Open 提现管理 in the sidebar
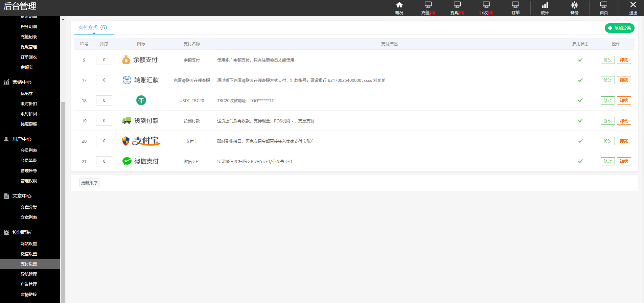Image resolution: width=644 pixels, height=303 pixels. tap(29, 47)
